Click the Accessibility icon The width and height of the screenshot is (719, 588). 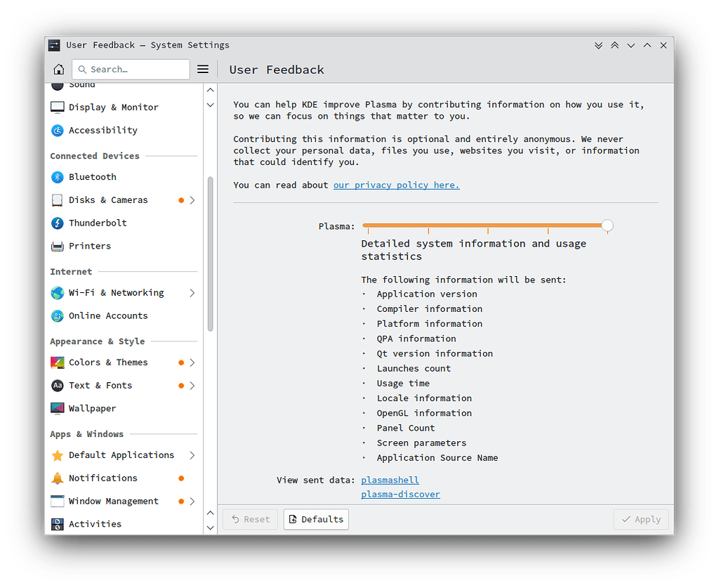pos(58,131)
